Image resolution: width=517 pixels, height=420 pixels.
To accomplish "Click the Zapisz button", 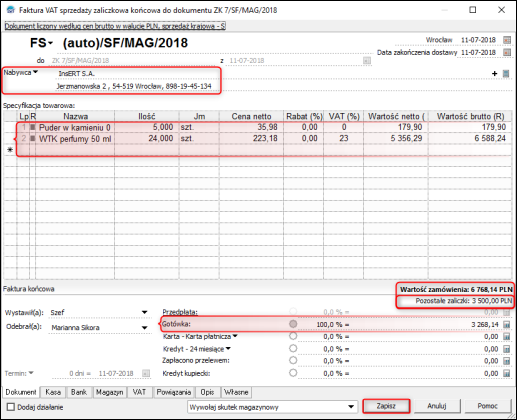I will (x=386, y=406).
